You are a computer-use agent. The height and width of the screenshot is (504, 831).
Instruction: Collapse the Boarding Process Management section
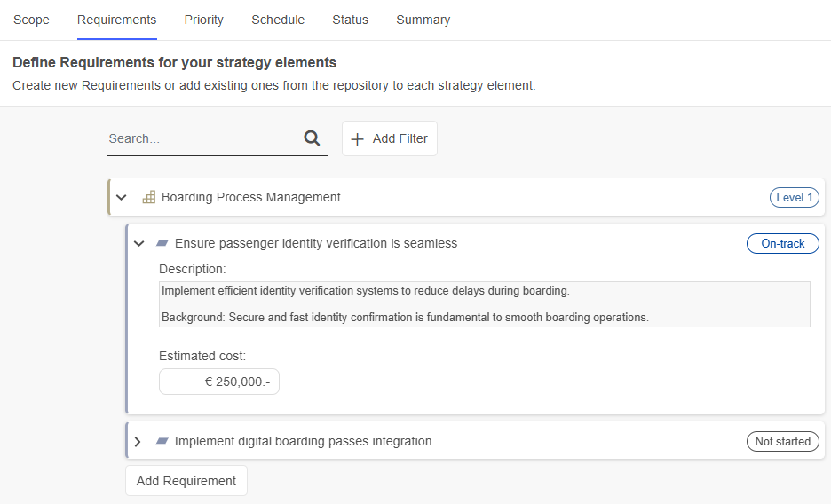point(122,197)
